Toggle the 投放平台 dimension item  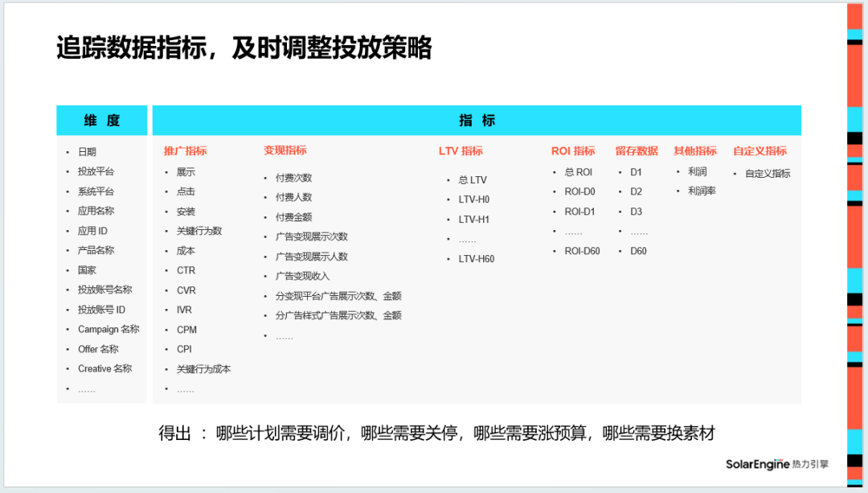pyautogui.click(x=96, y=171)
